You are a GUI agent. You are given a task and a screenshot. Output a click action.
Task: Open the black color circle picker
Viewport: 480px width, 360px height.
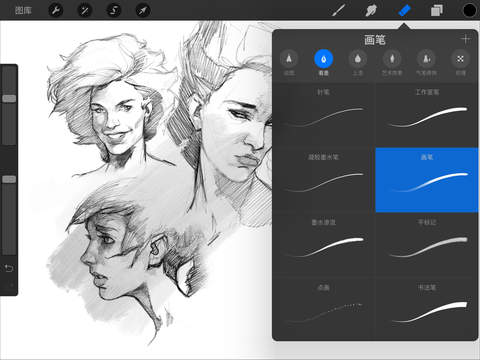point(469,10)
